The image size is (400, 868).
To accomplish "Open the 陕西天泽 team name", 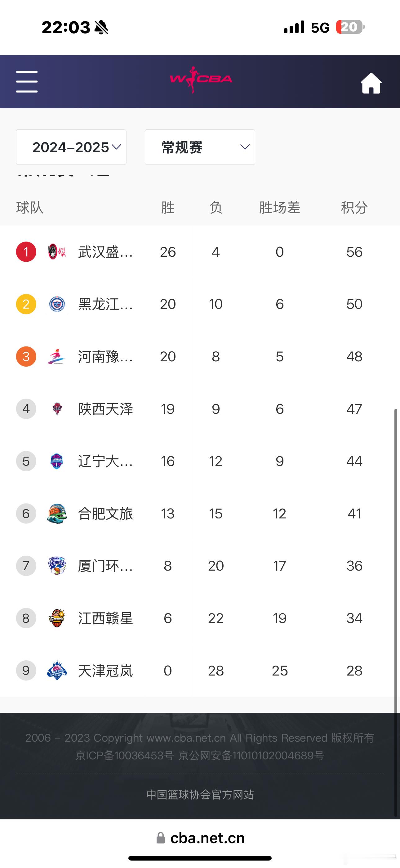I will click(105, 409).
